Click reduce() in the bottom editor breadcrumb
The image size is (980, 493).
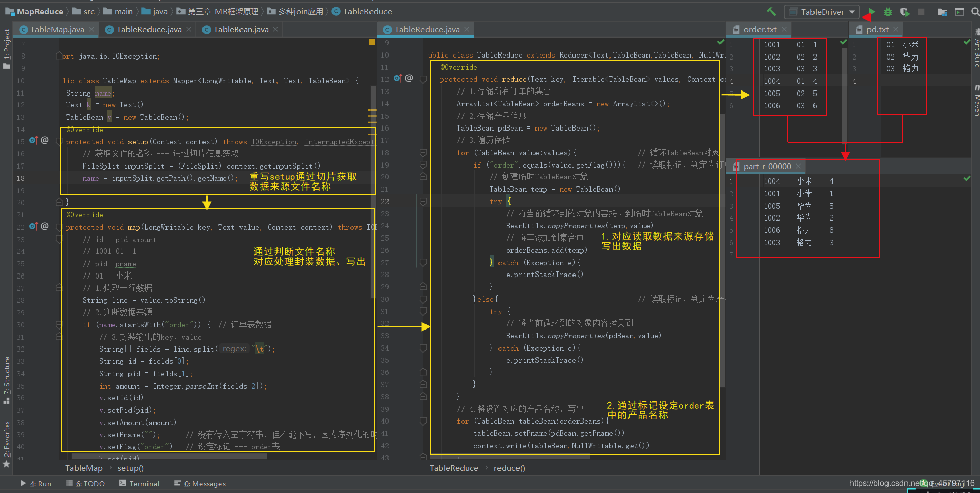pyautogui.click(x=509, y=468)
